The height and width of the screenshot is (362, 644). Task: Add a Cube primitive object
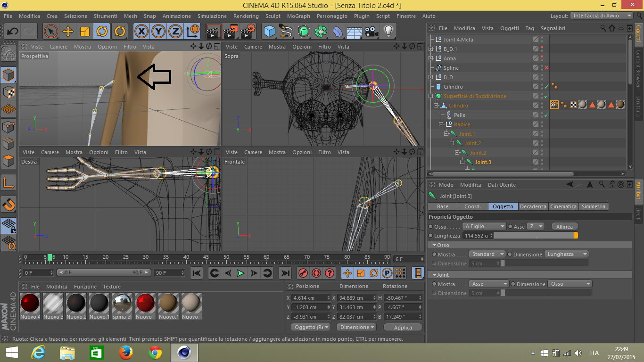pyautogui.click(x=270, y=32)
